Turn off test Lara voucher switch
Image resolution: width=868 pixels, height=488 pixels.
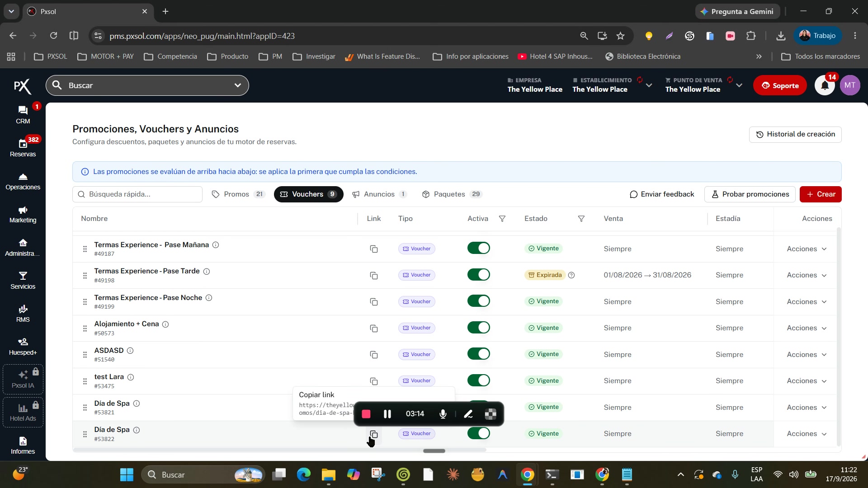[478, 380]
